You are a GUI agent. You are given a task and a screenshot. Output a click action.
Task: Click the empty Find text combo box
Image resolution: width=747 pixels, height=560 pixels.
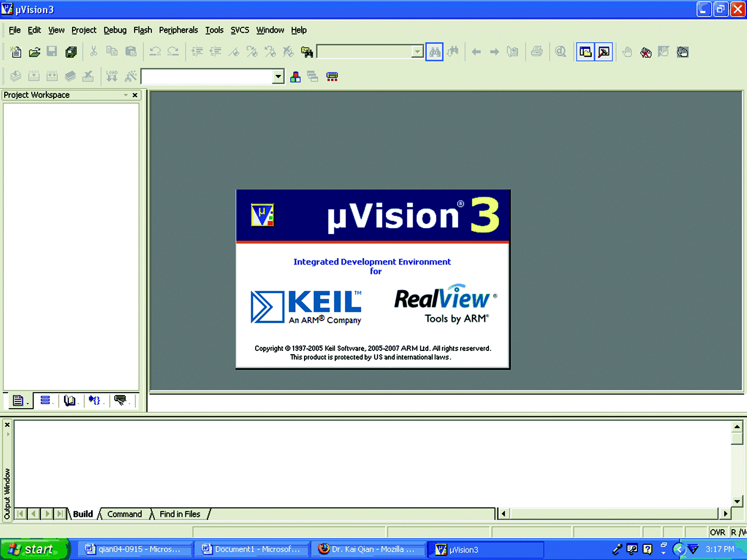pos(364,52)
